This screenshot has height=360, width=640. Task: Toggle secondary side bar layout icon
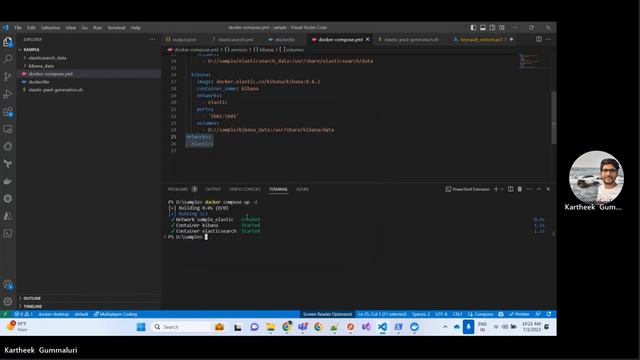[x=492, y=28]
